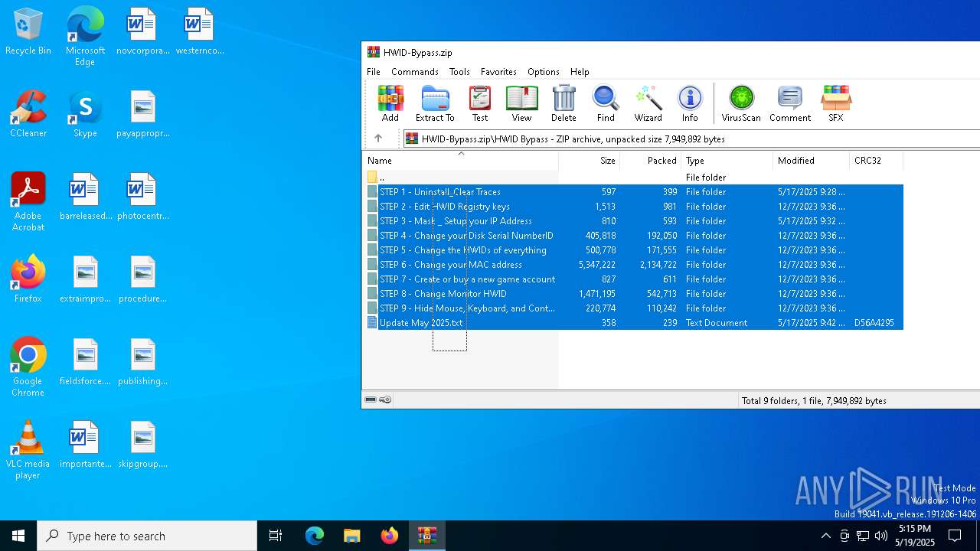The image size is (980, 551).
Task: Open the volume control in tray
Action: pos(880,536)
